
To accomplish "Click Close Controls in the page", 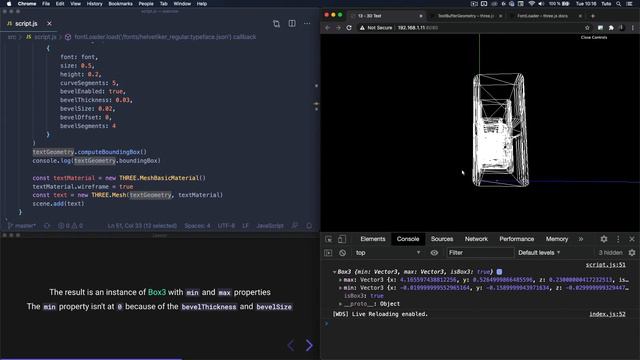I will [594, 37].
